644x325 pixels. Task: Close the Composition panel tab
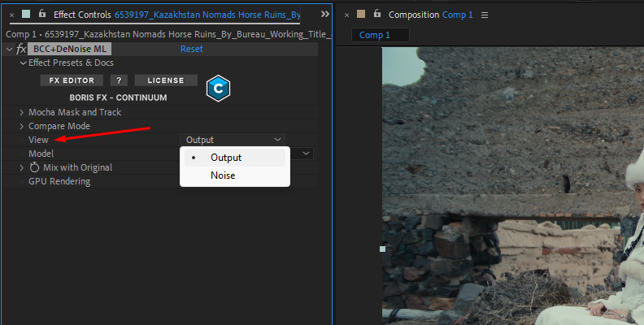pyautogui.click(x=346, y=15)
